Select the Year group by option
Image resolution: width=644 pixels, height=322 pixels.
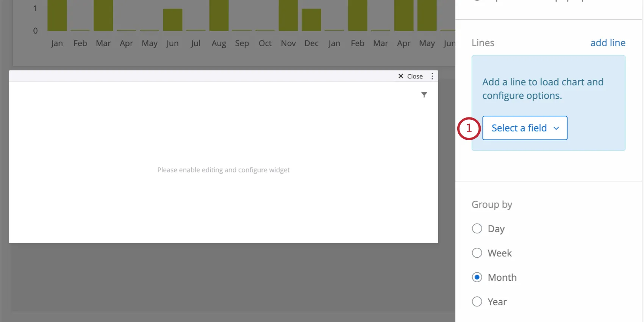(477, 302)
